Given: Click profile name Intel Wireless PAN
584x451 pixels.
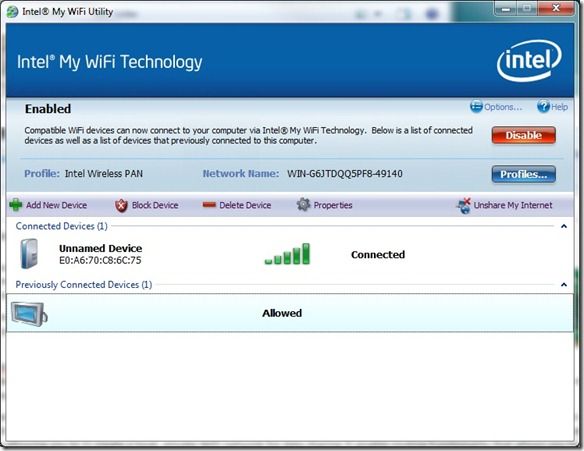Looking at the screenshot, I should pyautogui.click(x=104, y=174).
